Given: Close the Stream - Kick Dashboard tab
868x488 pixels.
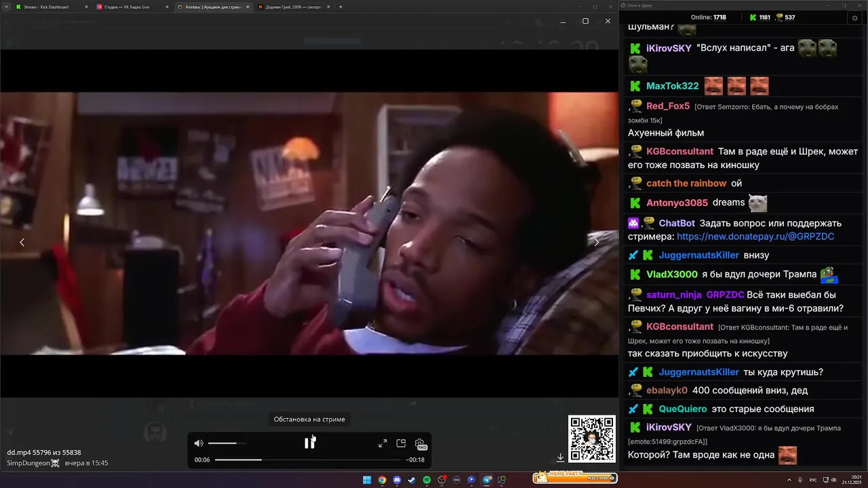Looking at the screenshot, I should 86,7.
